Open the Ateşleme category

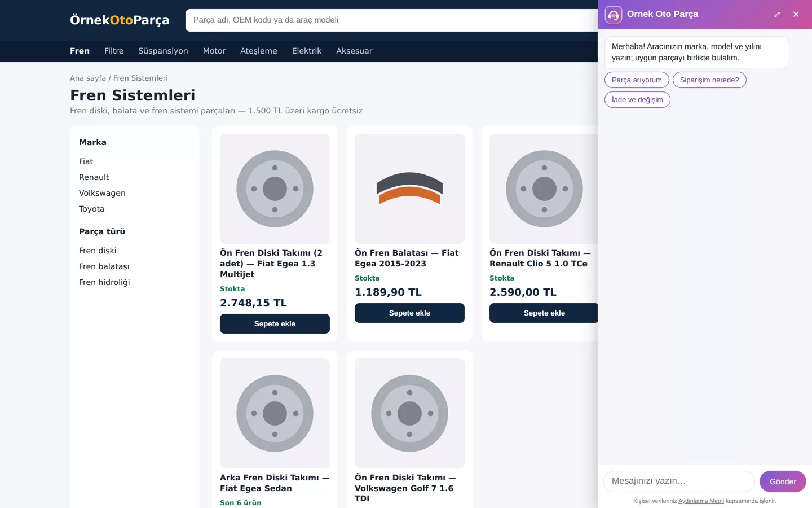(x=259, y=51)
